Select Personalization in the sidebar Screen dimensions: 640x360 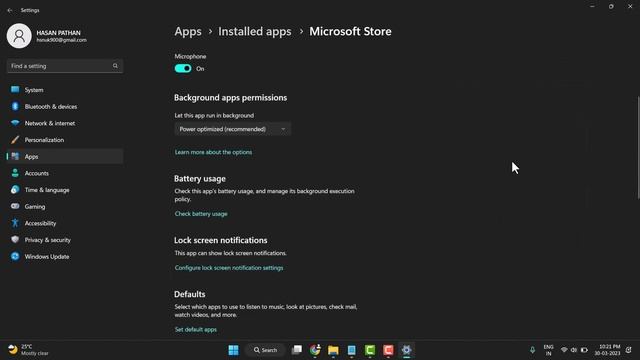tap(64, 140)
